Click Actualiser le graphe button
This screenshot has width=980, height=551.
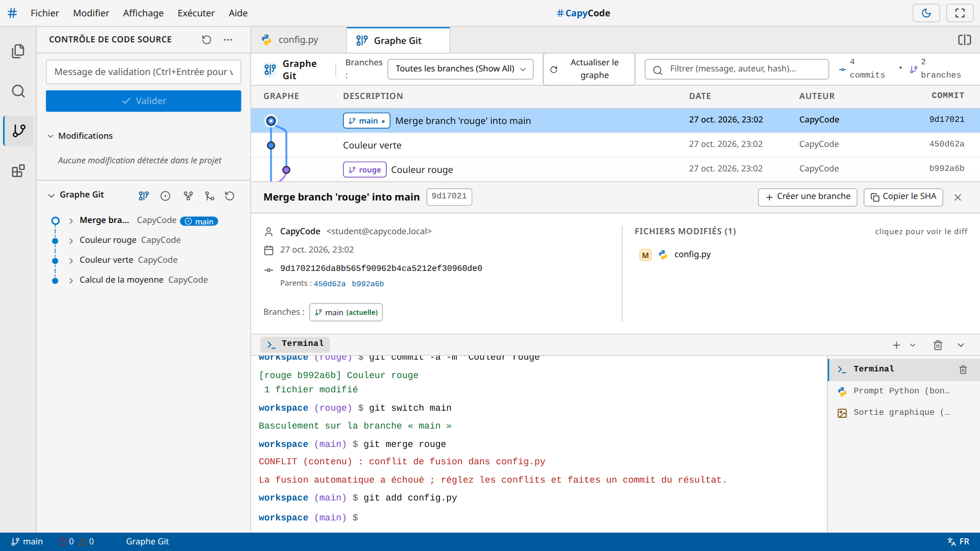click(x=589, y=69)
